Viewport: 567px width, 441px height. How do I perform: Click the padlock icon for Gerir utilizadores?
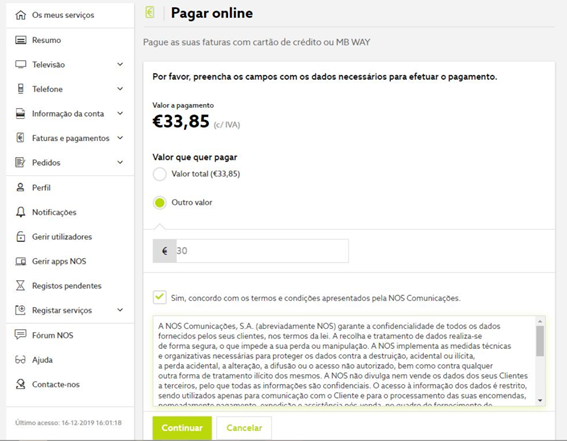tap(21, 236)
